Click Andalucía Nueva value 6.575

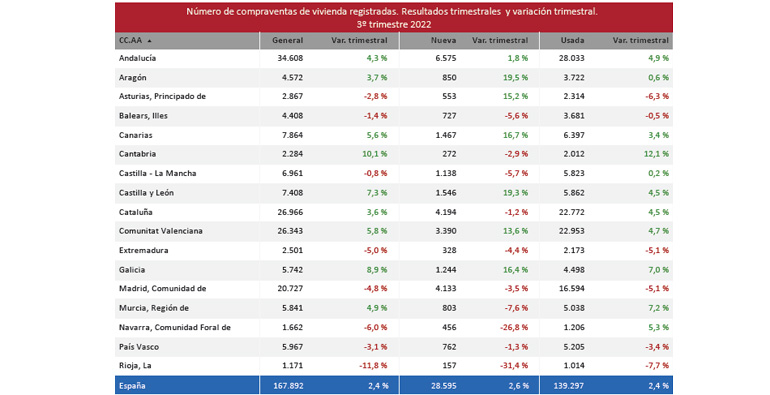[x=446, y=58]
